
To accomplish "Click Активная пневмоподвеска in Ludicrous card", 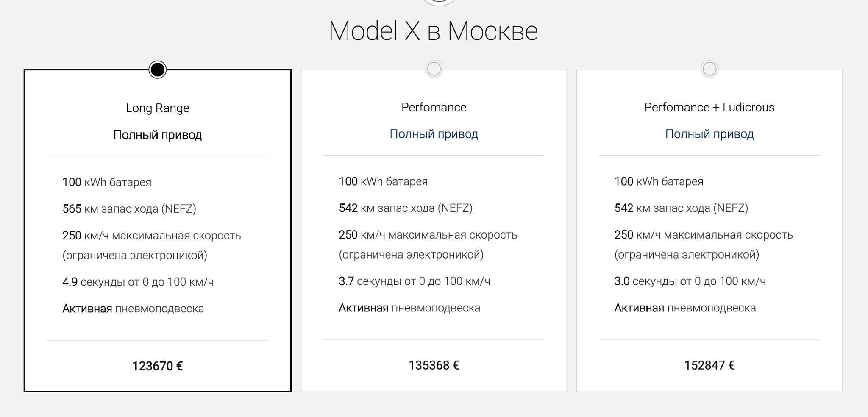I will pyautogui.click(x=685, y=308).
